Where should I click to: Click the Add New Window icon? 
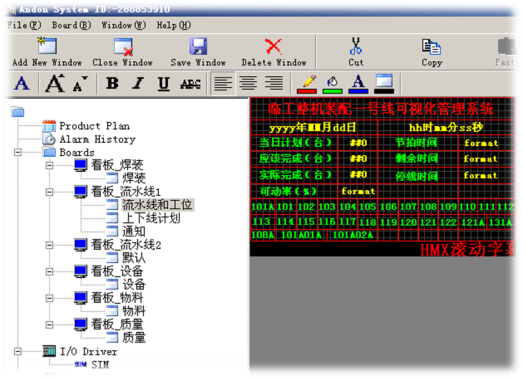coord(47,45)
